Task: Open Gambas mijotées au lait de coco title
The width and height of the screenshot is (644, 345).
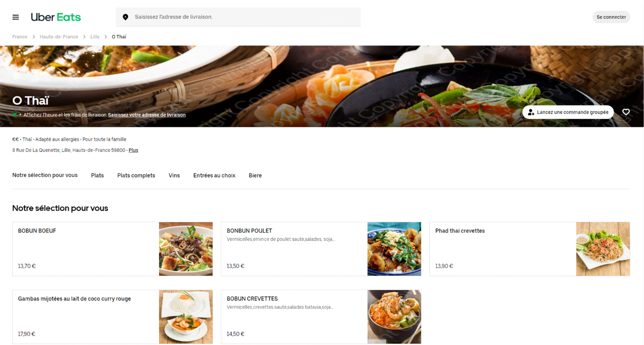Action: pos(74,299)
